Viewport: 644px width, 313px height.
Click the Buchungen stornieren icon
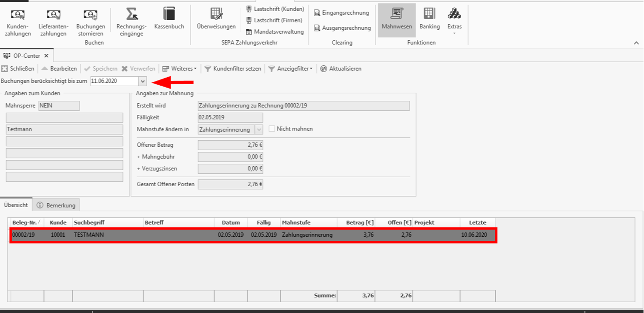coord(90,15)
